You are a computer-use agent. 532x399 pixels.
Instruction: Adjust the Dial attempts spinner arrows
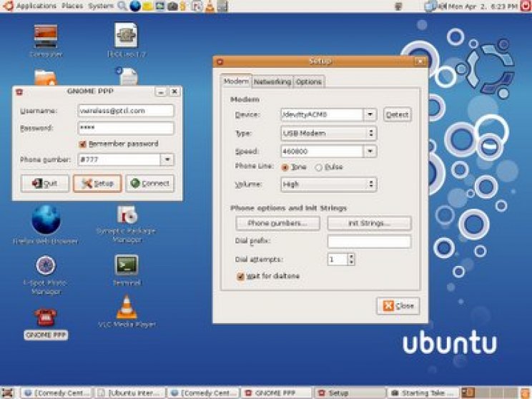[x=352, y=260]
